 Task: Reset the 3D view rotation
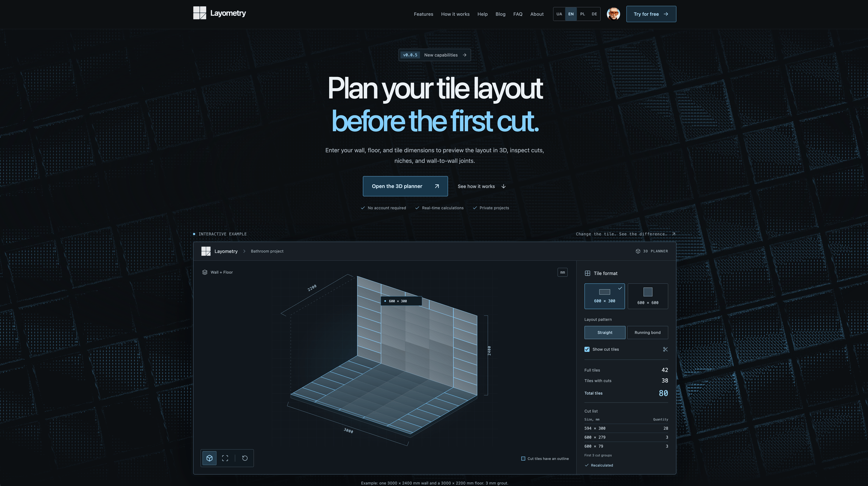tap(245, 458)
